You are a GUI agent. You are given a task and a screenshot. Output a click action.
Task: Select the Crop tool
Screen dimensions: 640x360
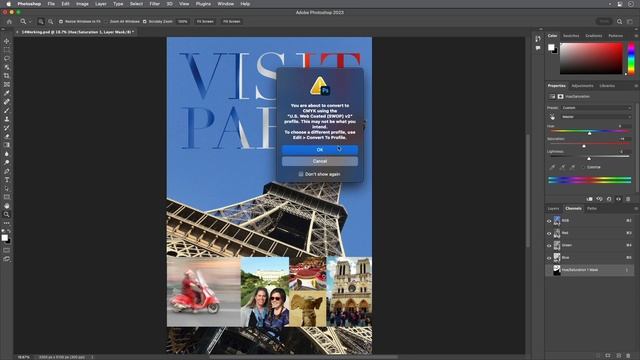pyautogui.click(x=7, y=76)
